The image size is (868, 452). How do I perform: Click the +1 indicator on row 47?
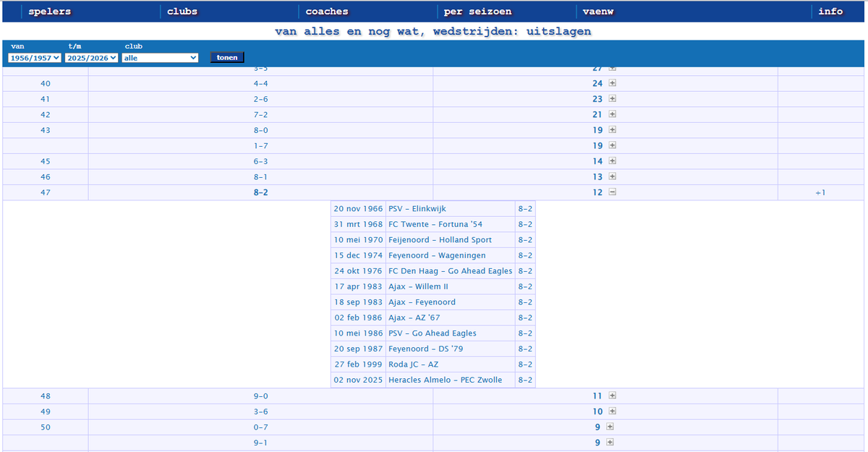820,192
